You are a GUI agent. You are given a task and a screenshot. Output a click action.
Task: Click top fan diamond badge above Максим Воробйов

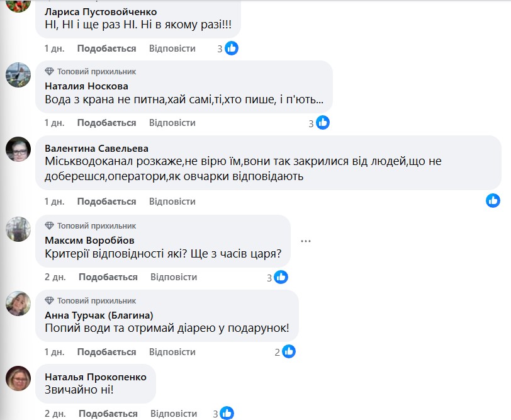point(50,226)
